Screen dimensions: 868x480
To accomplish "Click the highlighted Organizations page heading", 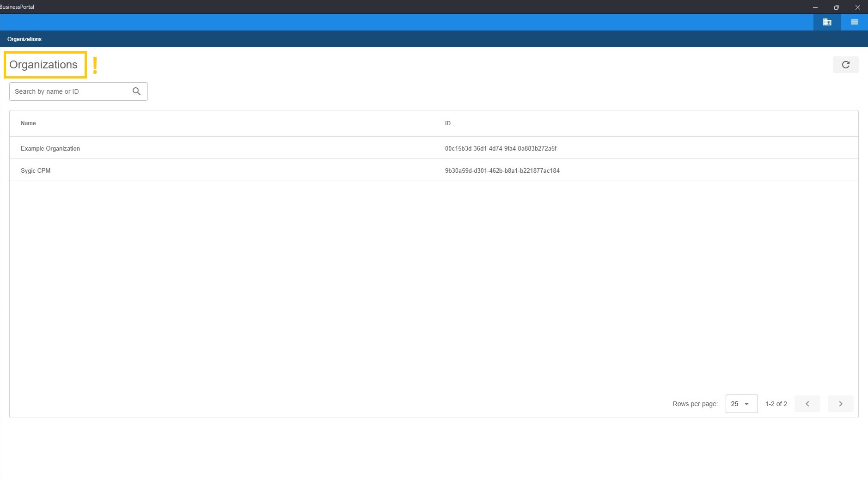I will pos(43,65).
